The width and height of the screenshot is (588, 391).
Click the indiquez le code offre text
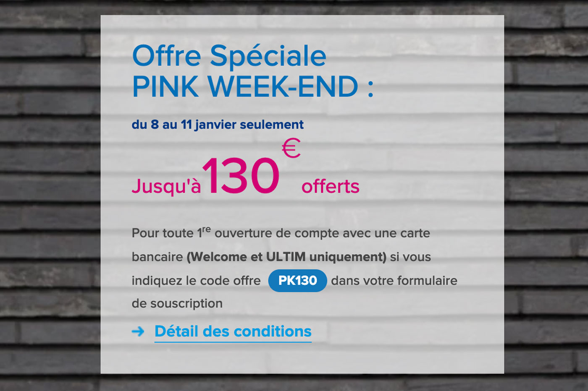click(x=196, y=281)
